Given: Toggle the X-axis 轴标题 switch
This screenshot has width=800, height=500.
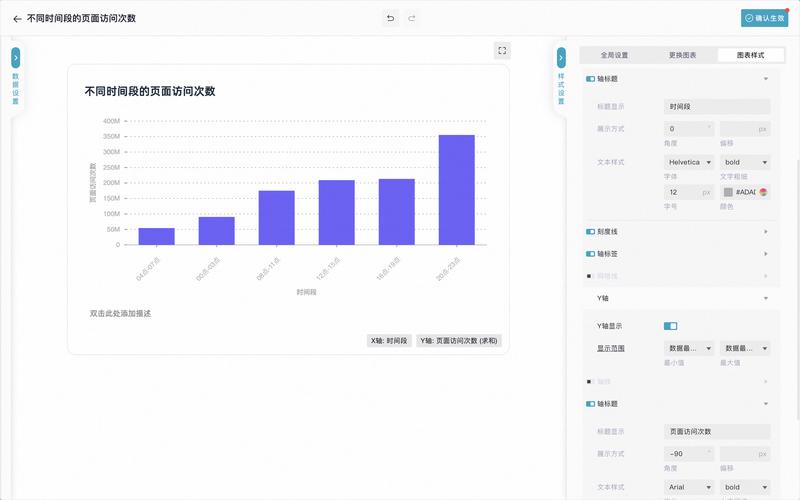Looking at the screenshot, I should [x=590, y=79].
